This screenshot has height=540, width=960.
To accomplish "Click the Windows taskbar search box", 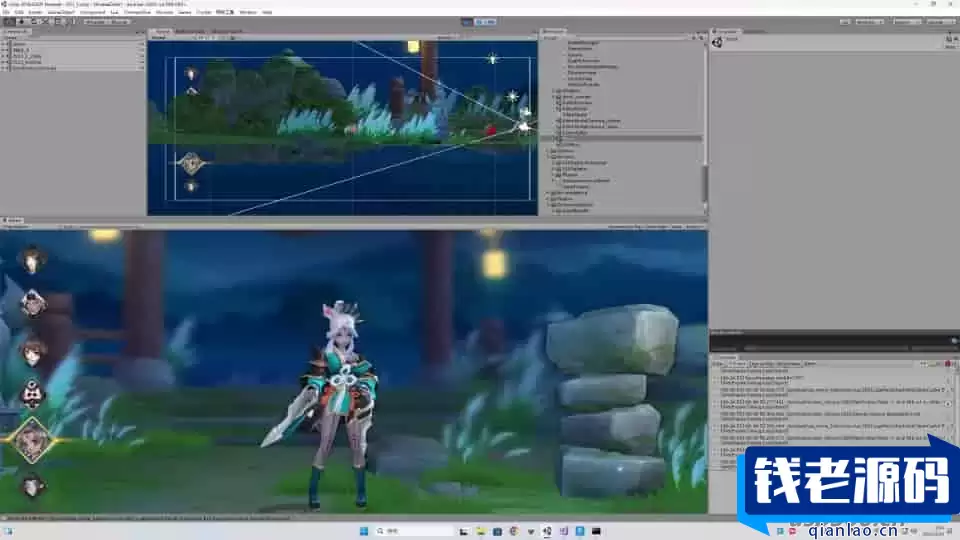I will pos(413,531).
